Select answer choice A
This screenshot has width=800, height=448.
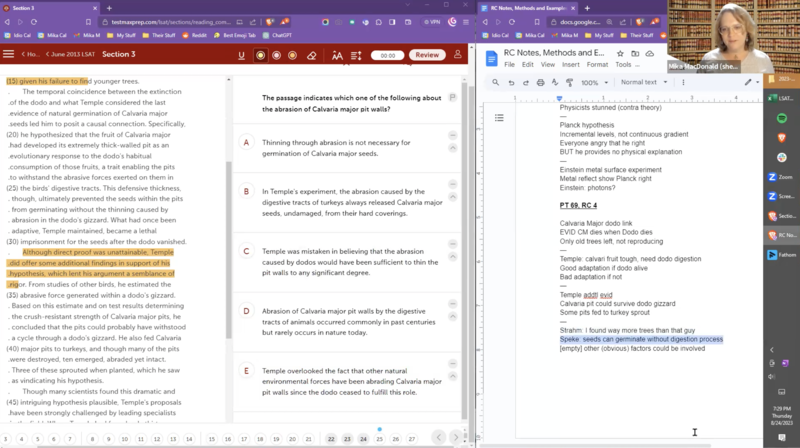(x=246, y=142)
